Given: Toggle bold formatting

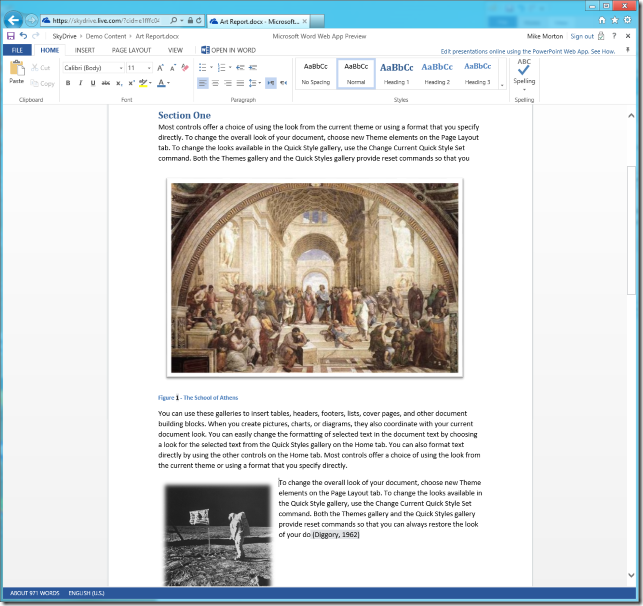Looking at the screenshot, I should [68, 83].
